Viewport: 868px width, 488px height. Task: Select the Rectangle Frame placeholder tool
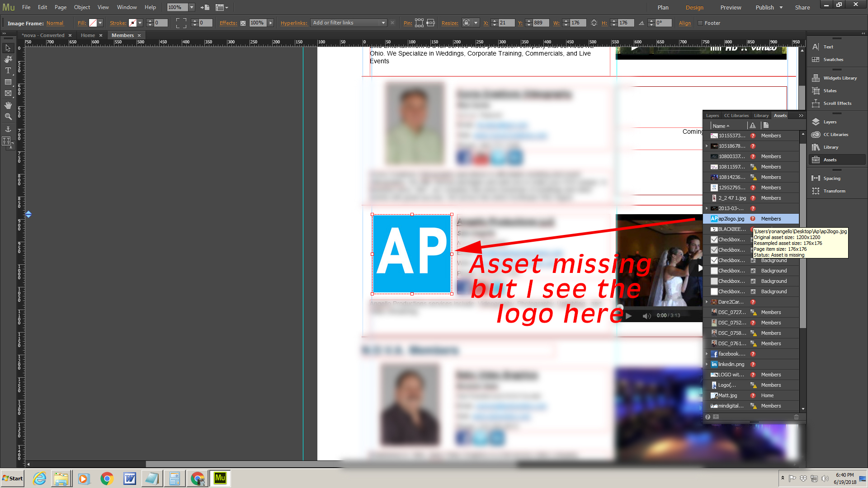pyautogui.click(x=8, y=93)
